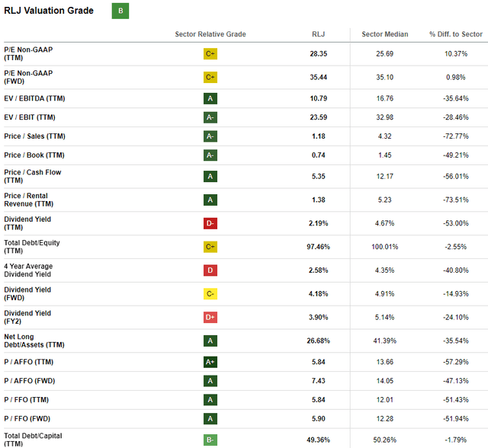Select the Net Long Debt/Assets (TTM) label
This screenshot has width=488, height=448.
tap(34, 341)
